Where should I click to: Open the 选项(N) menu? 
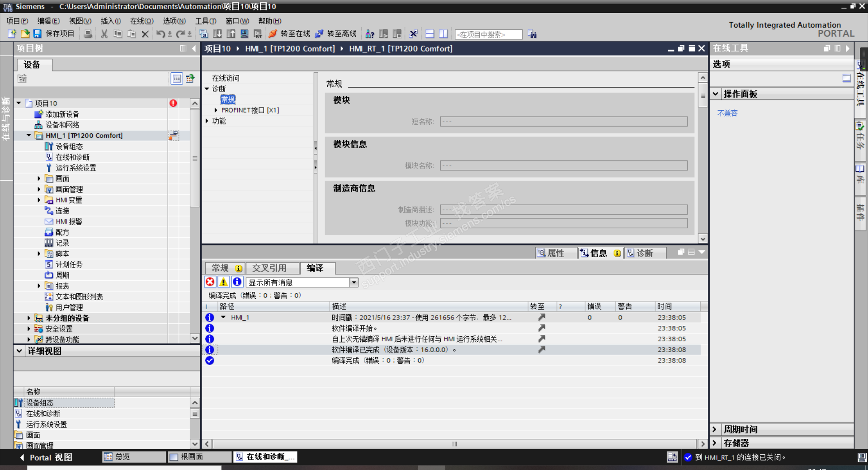pyautogui.click(x=175, y=21)
